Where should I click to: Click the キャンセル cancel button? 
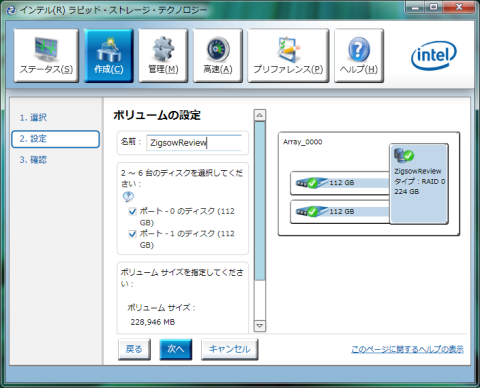[229, 349]
